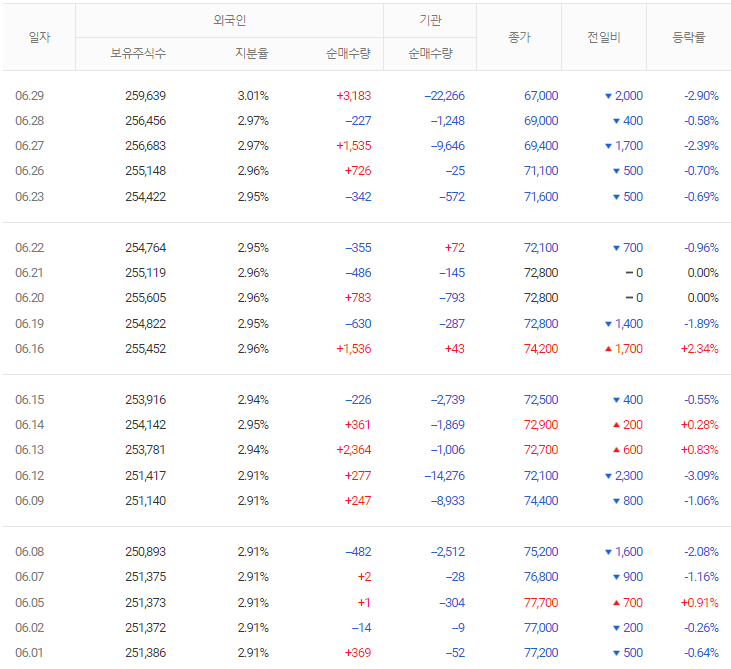Click the -3.09% change rate

pyautogui.click(x=702, y=476)
